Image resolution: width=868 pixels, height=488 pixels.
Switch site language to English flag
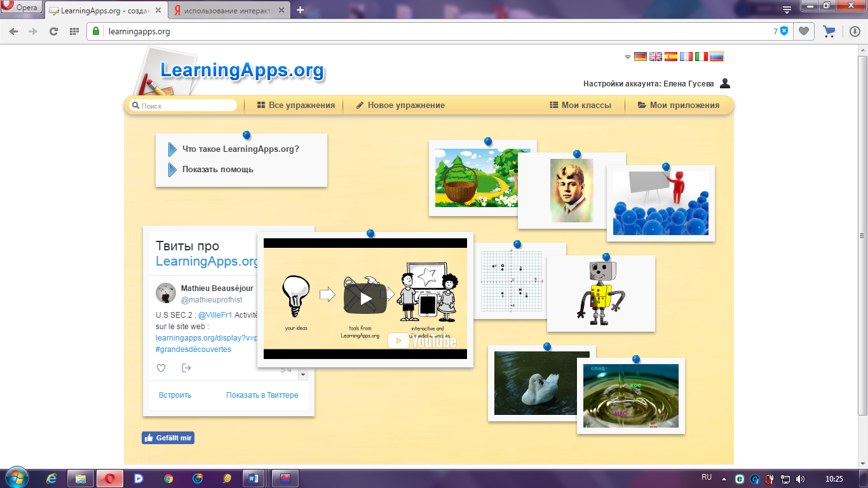[x=655, y=57]
